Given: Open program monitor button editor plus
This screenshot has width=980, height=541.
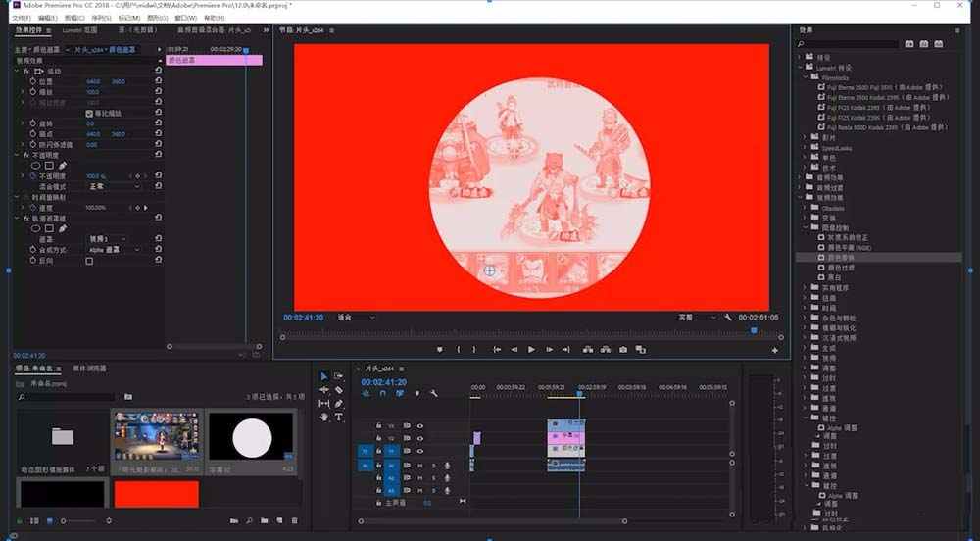Looking at the screenshot, I should pyautogui.click(x=775, y=351).
